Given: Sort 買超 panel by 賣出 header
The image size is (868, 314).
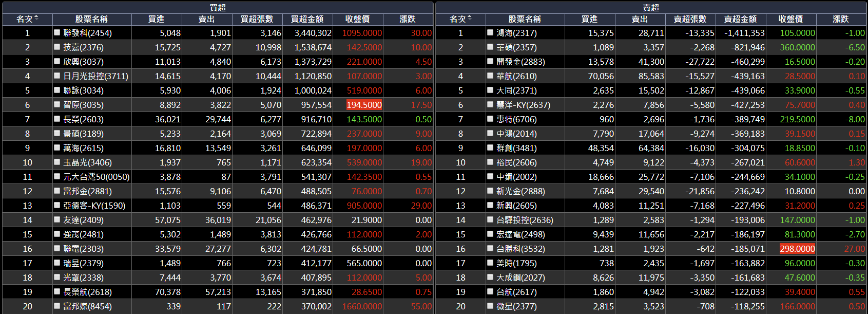Looking at the screenshot, I should click(x=207, y=19).
